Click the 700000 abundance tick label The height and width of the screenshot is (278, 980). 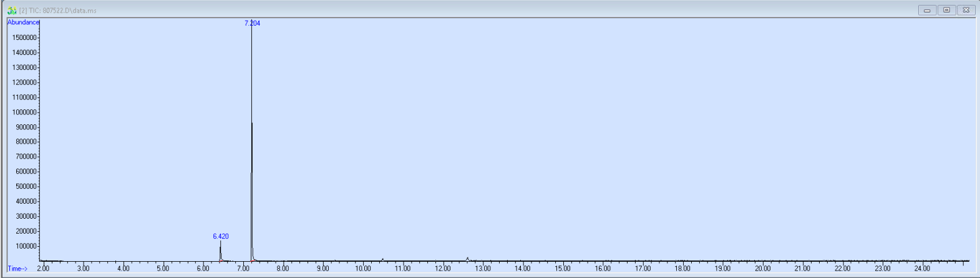pyautogui.click(x=26, y=157)
